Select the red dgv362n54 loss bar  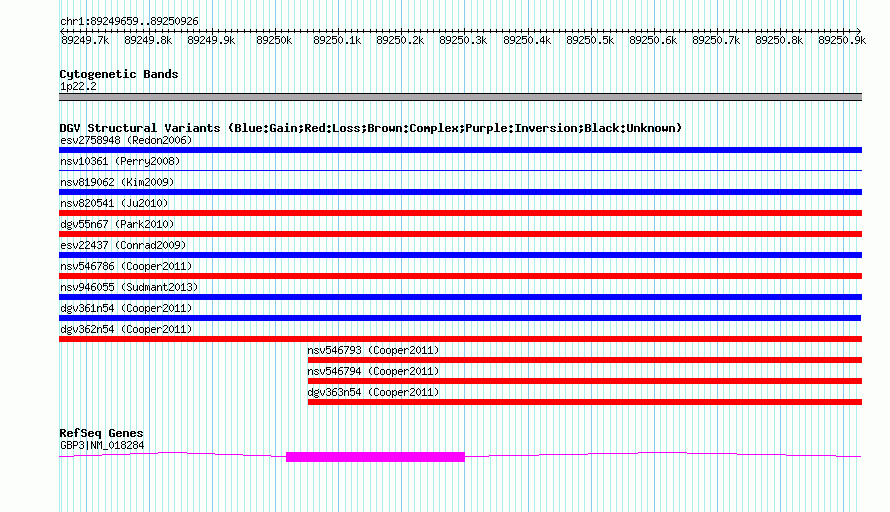460,339
